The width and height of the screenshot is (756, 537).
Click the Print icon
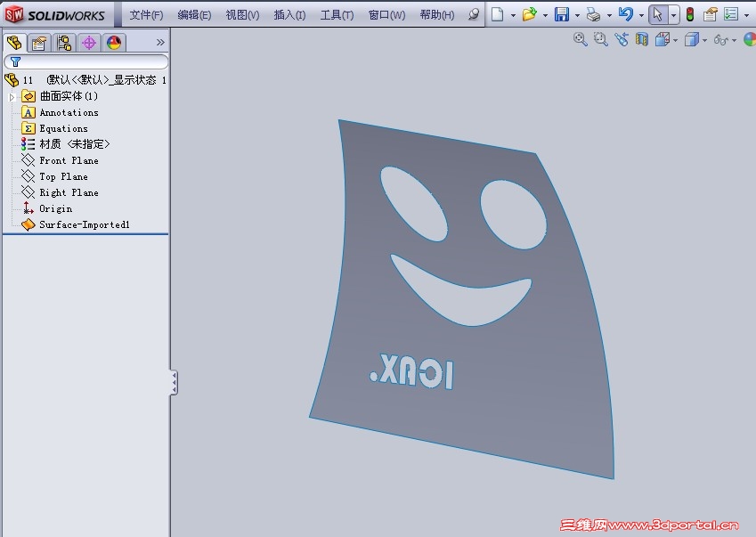pyautogui.click(x=594, y=14)
